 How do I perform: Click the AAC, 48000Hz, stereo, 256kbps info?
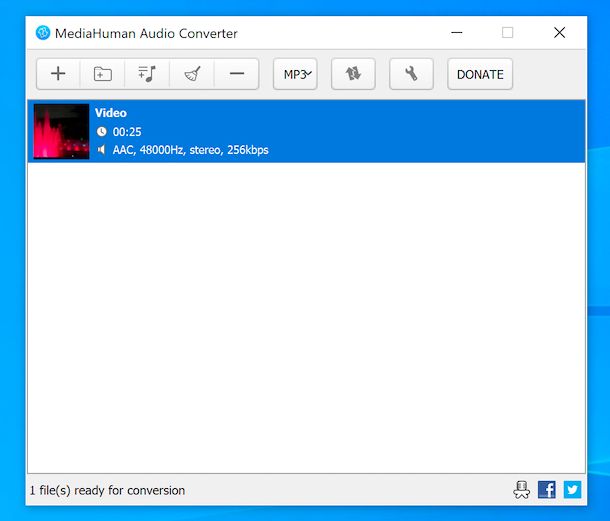coord(191,150)
